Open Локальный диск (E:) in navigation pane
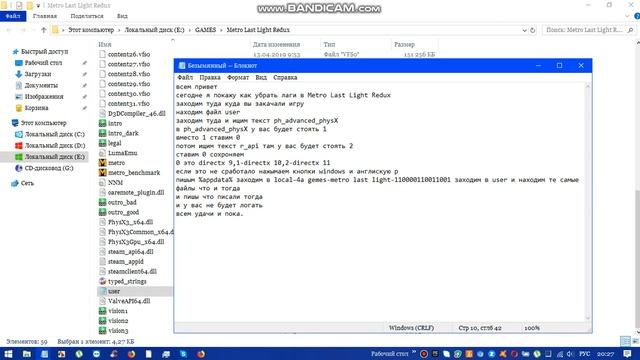Image resolution: width=640 pixels, height=360 pixels. 54,157
